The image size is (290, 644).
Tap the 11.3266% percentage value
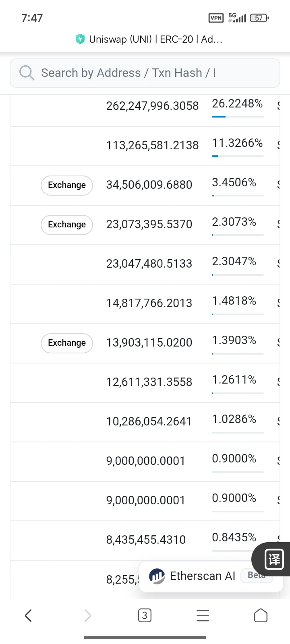coord(237,143)
